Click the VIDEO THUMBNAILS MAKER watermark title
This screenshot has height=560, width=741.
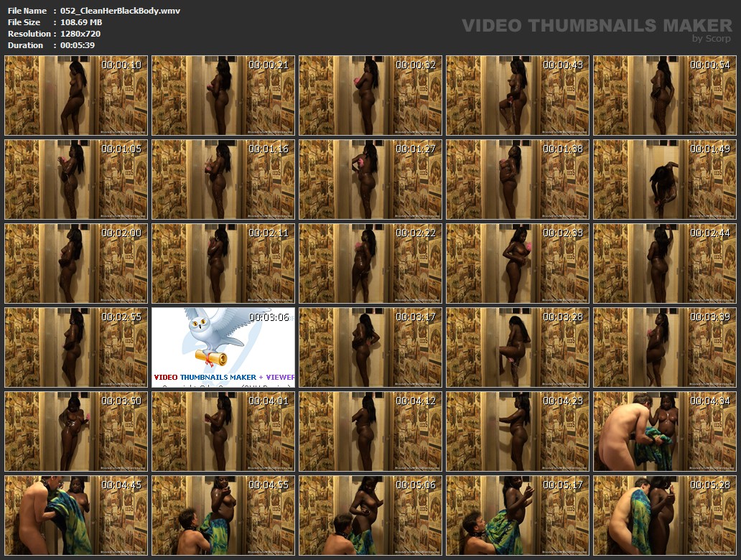pyautogui.click(x=596, y=26)
